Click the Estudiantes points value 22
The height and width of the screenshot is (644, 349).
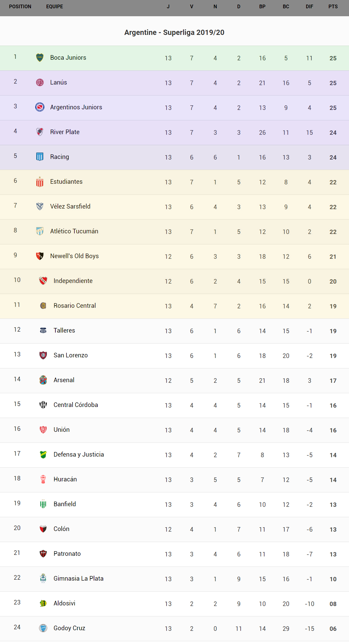pos(333,182)
